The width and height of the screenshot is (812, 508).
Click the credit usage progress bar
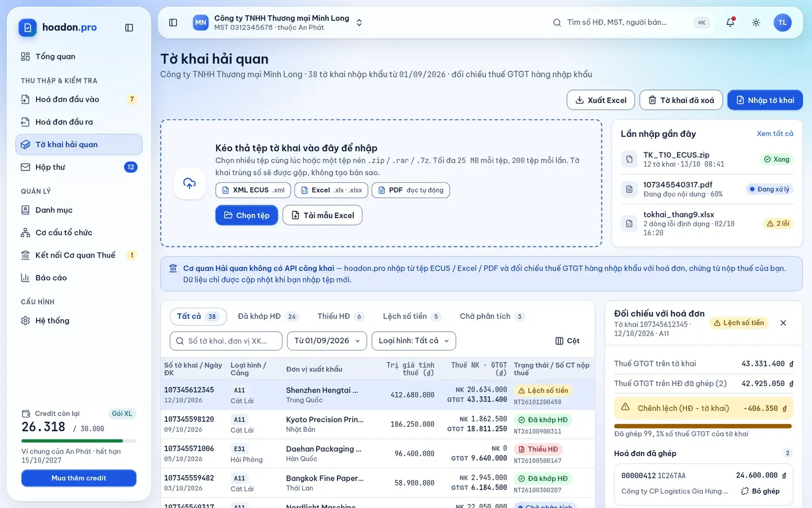79,440
